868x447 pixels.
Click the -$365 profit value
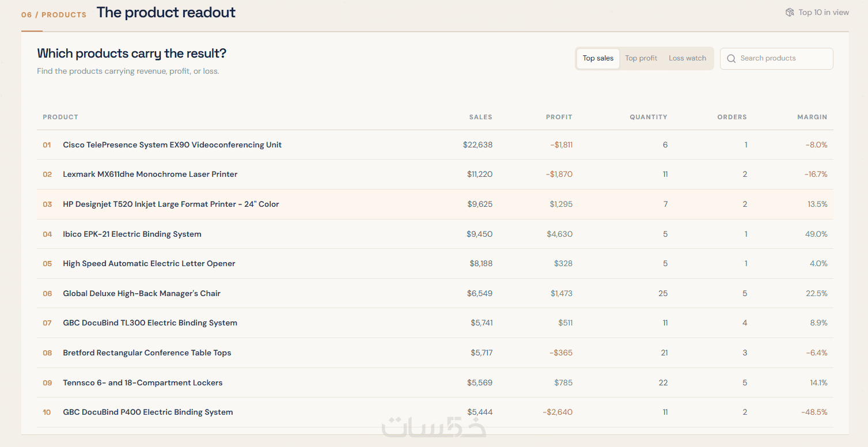click(x=561, y=353)
